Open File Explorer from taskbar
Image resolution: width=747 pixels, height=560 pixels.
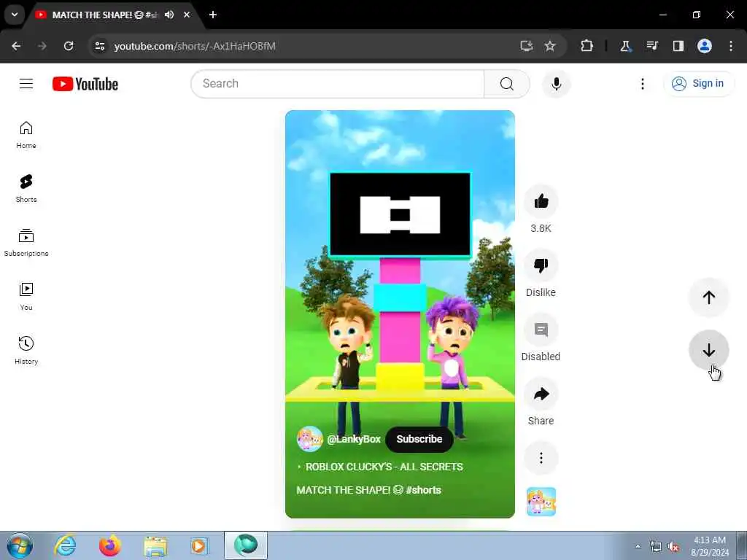[x=155, y=545]
